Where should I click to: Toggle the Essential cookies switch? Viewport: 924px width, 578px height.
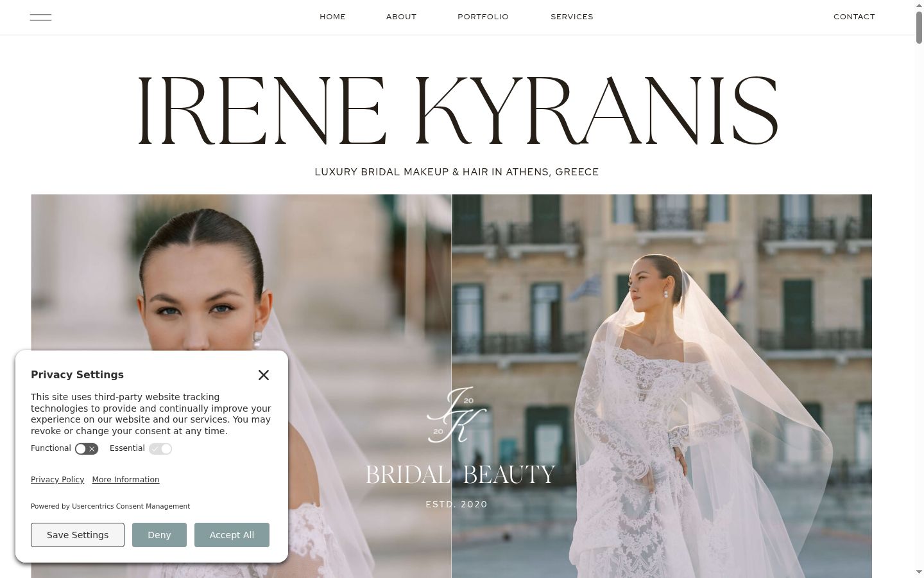coord(160,449)
